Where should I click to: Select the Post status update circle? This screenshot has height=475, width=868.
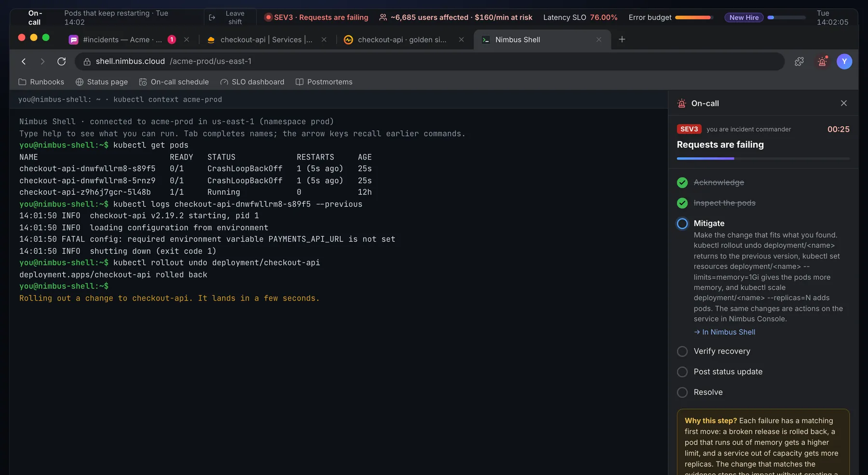tap(682, 372)
